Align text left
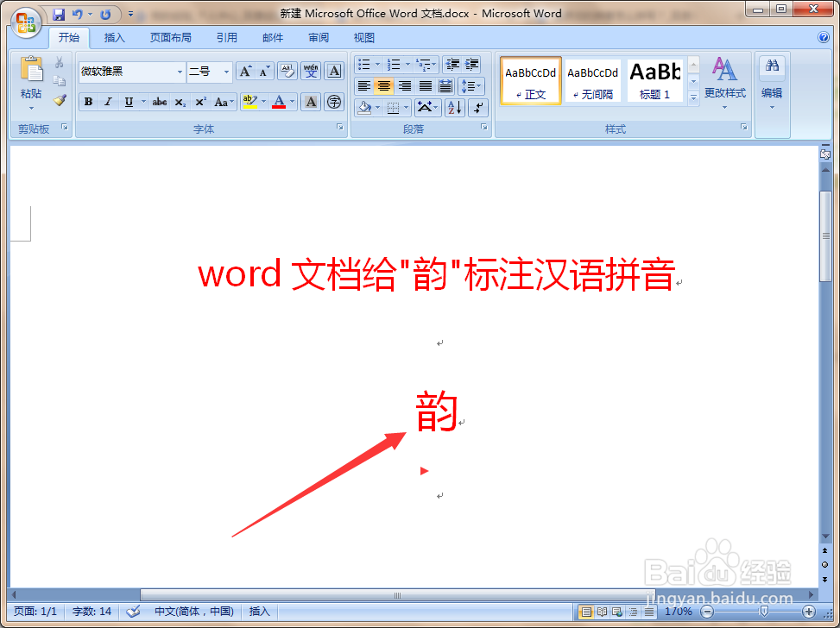The image size is (840, 628). click(x=364, y=85)
